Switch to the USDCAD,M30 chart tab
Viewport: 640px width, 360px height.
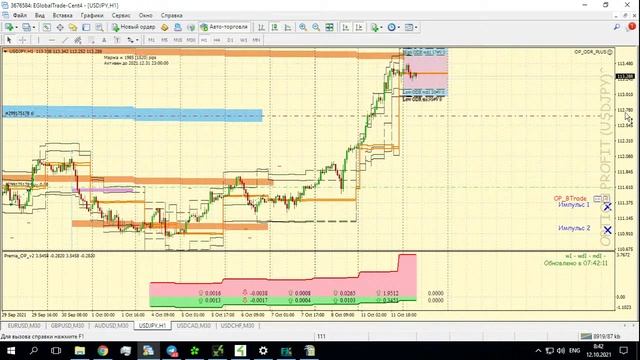pos(193,326)
